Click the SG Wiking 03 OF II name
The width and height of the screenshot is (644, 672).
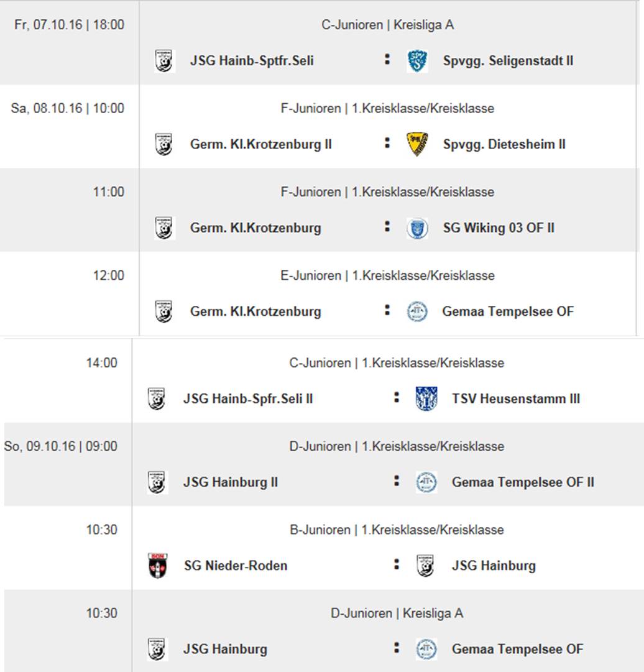pyautogui.click(x=498, y=228)
